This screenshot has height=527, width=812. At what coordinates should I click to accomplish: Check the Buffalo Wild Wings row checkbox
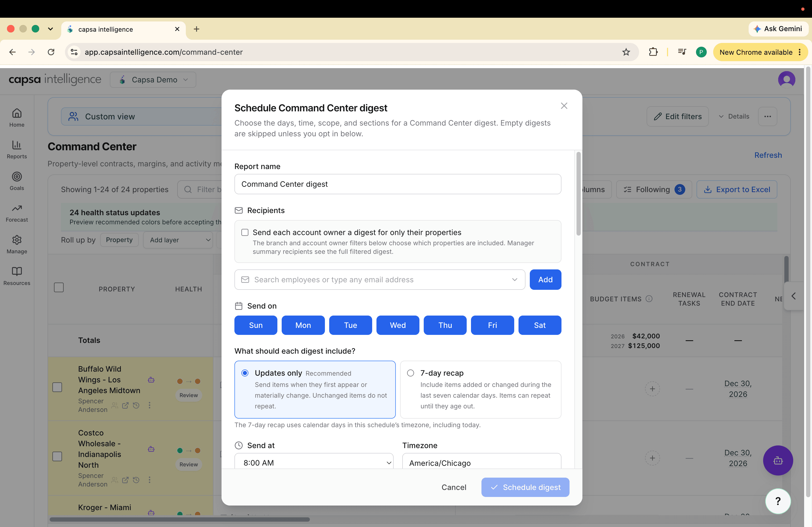57,387
